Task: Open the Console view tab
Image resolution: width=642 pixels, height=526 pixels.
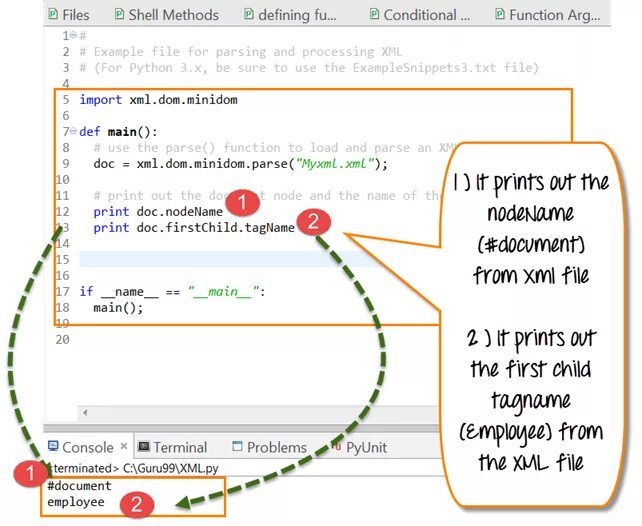Action: (87, 447)
